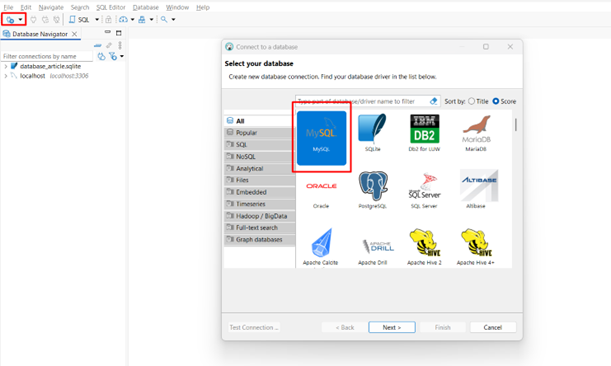This screenshot has height=366, width=611.
Task: Select the Analytical category
Action: coord(259,168)
